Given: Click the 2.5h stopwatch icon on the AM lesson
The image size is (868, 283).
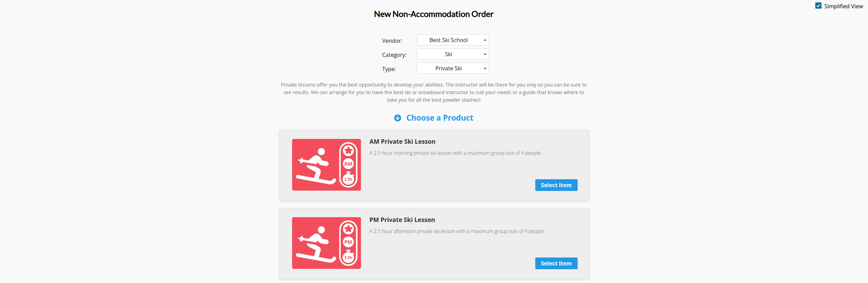Looking at the screenshot, I should pos(348,179).
